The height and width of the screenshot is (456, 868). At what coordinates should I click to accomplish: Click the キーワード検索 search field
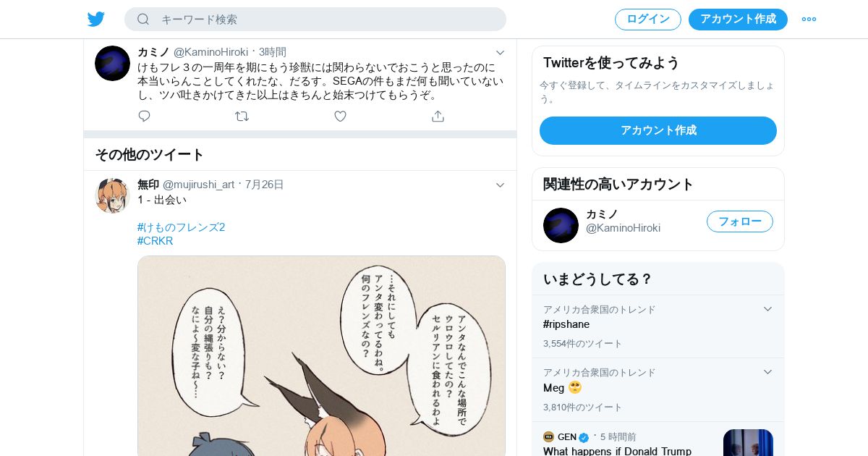coord(315,20)
